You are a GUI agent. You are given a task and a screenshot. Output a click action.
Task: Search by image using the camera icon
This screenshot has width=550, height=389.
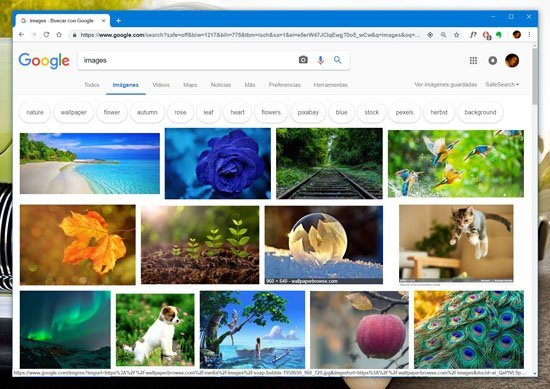(303, 60)
